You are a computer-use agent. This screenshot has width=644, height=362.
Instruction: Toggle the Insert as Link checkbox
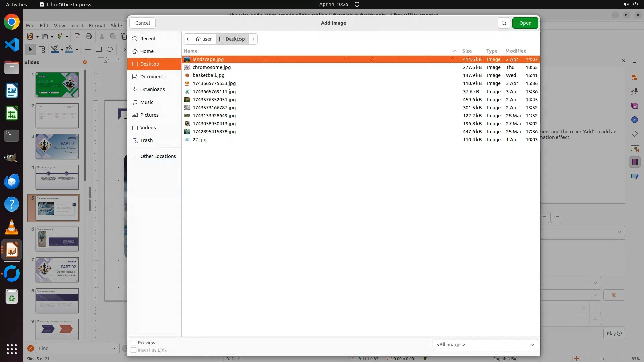[133, 350]
